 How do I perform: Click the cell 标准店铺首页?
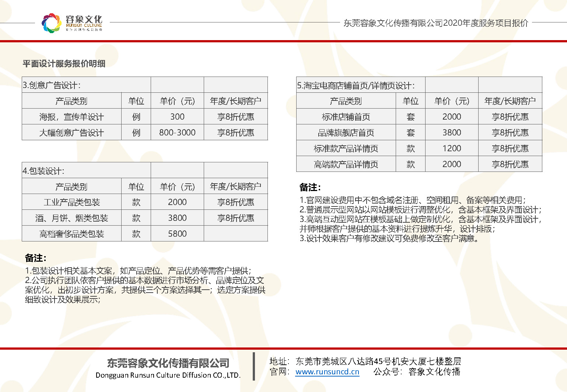[x=346, y=117]
